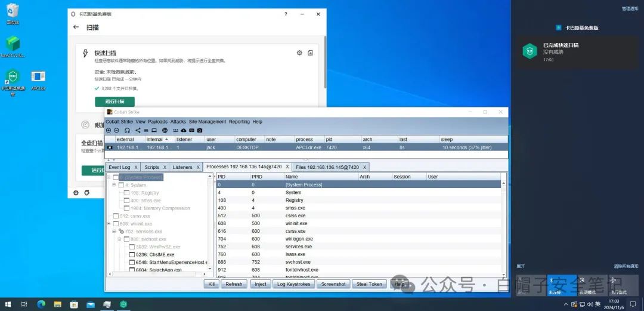The width and height of the screenshot is (644, 311).
Task: Open quick scan settings gear in Kaspersky
Action: 299,53
